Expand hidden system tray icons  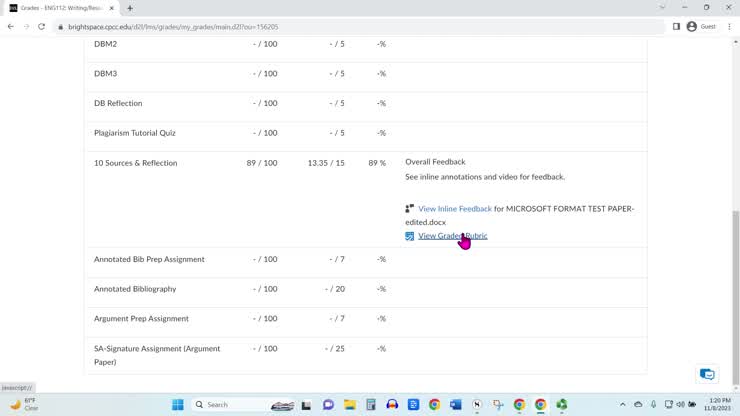[x=623, y=405]
